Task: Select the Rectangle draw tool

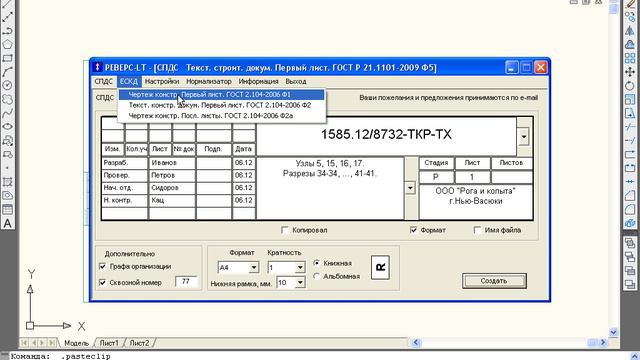Action: [x=7, y=58]
